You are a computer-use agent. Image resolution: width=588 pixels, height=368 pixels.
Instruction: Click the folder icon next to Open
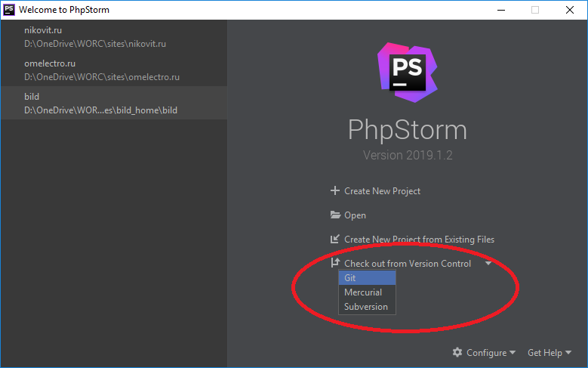(x=335, y=215)
